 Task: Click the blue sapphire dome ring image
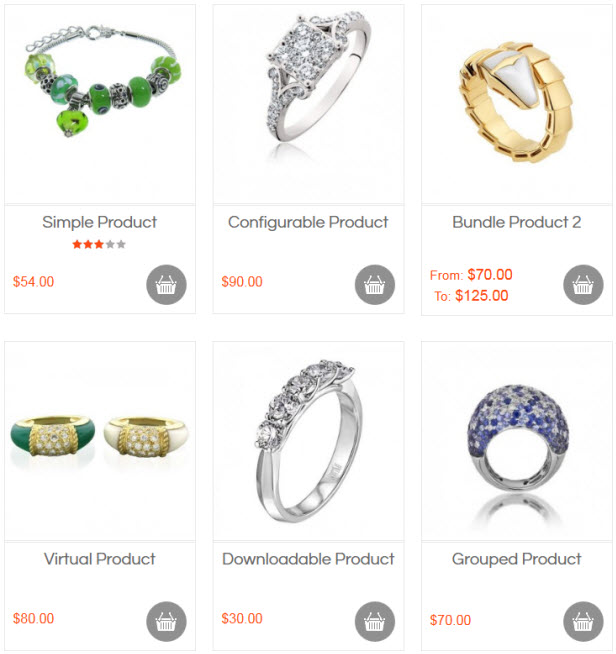point(517,441)
